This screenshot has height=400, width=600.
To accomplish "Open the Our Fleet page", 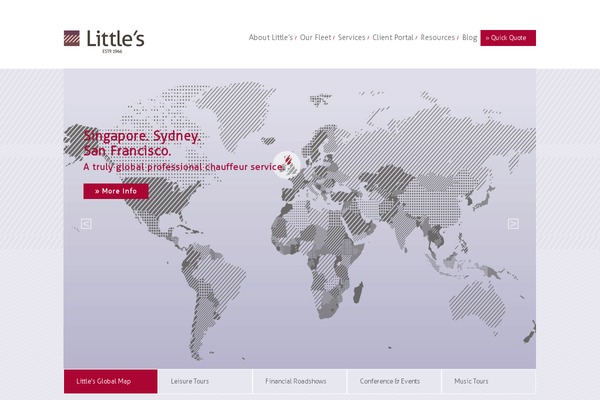I will click(x=315, y=38).
